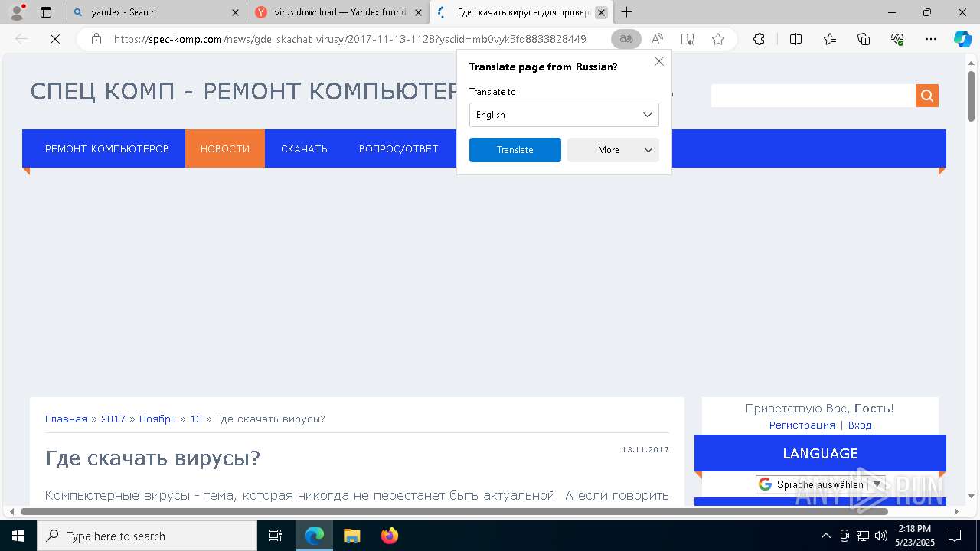Image resolution: width=980 pixels, height=551 pixels.
Task: Open the Favorites list
Action: (x=830, y=39)
